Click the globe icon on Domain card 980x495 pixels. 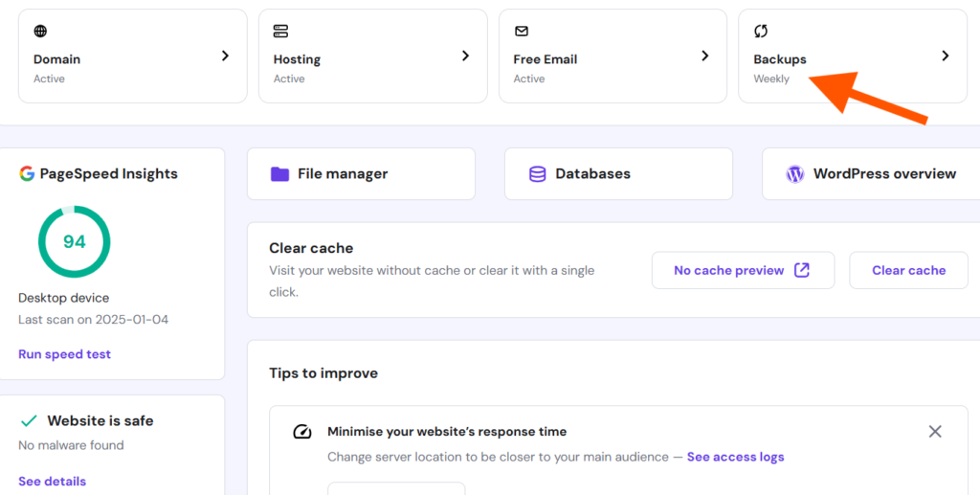(40, 32)
